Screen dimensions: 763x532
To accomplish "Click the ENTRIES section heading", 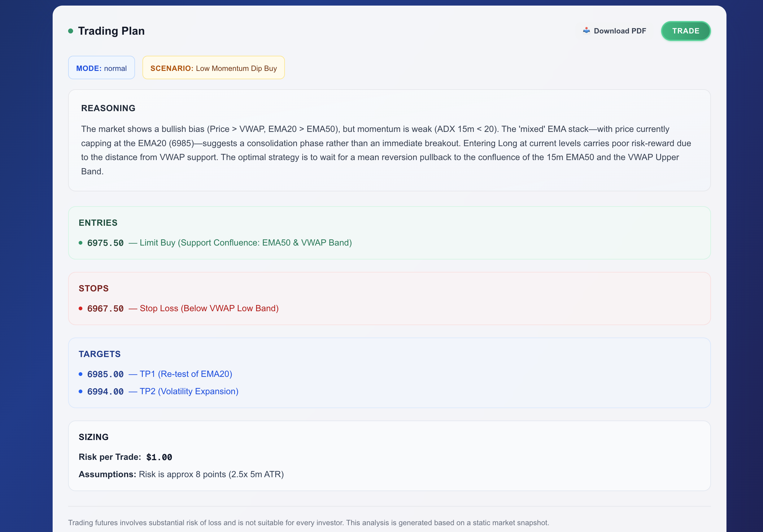I will click(98, 223).
